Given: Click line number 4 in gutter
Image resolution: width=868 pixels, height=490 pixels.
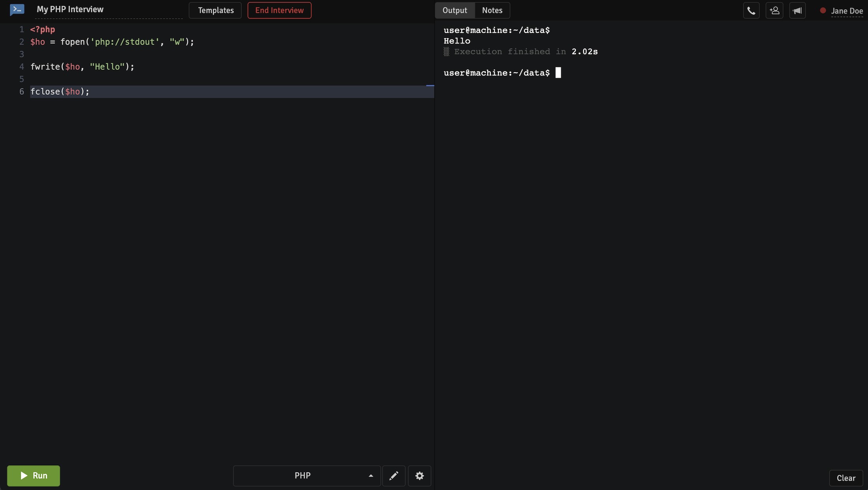Looking at the screenshot, I should (x=22, y=67).
